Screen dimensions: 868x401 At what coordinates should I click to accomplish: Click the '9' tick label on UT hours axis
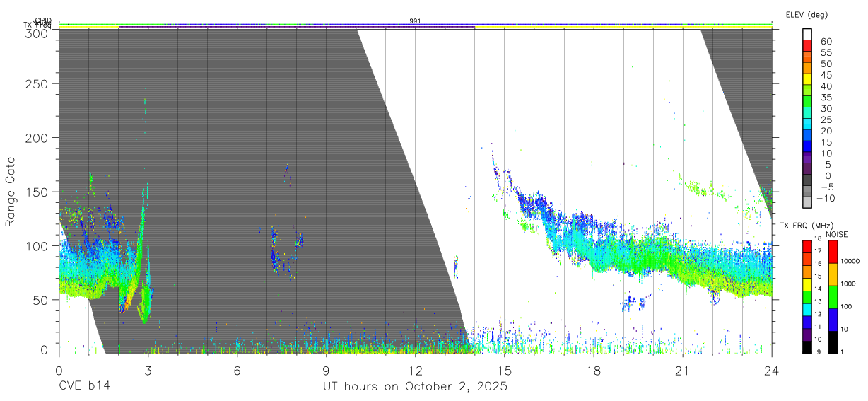(x=326, y=371)
